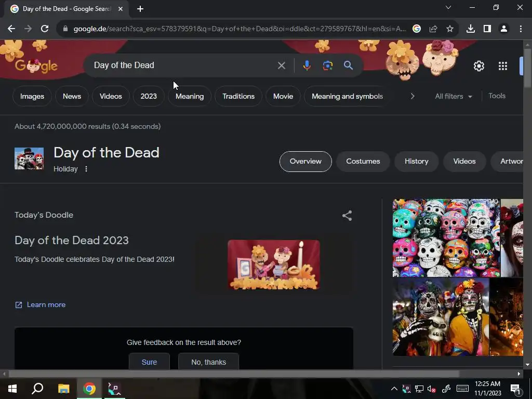532x399 pixels.
Task: Click the padlock site info icon
Action: (65, 29)
